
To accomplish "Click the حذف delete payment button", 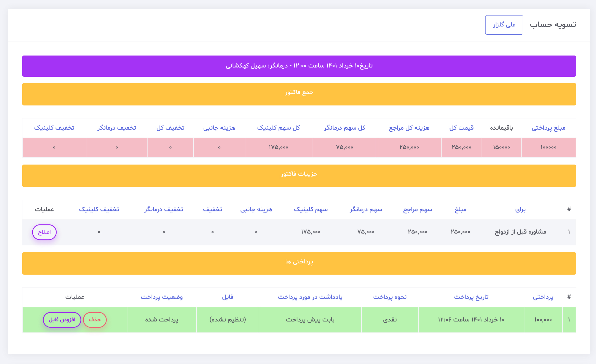I will point(95,320).
